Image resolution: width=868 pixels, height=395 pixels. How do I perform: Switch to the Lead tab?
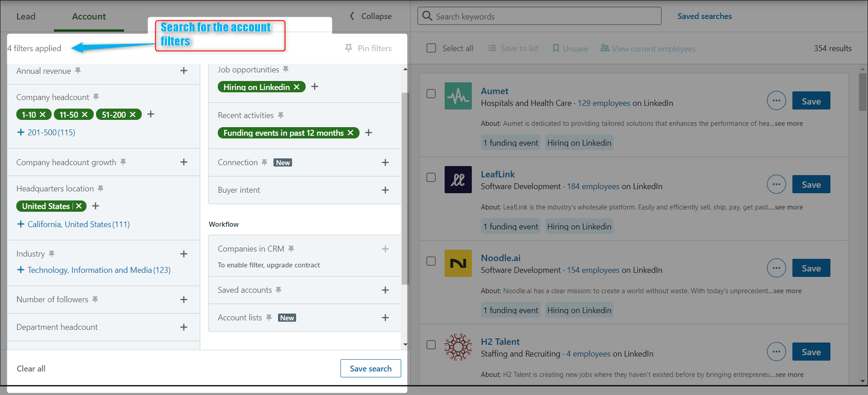[x=26, y=16]
